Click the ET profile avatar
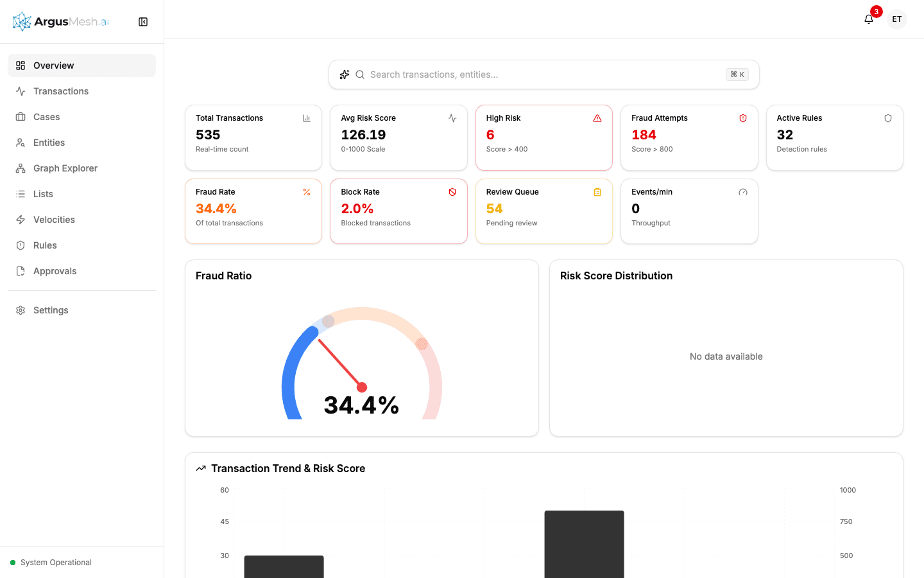924x578 pixels. pyautogui.click(x=896, y=19)
